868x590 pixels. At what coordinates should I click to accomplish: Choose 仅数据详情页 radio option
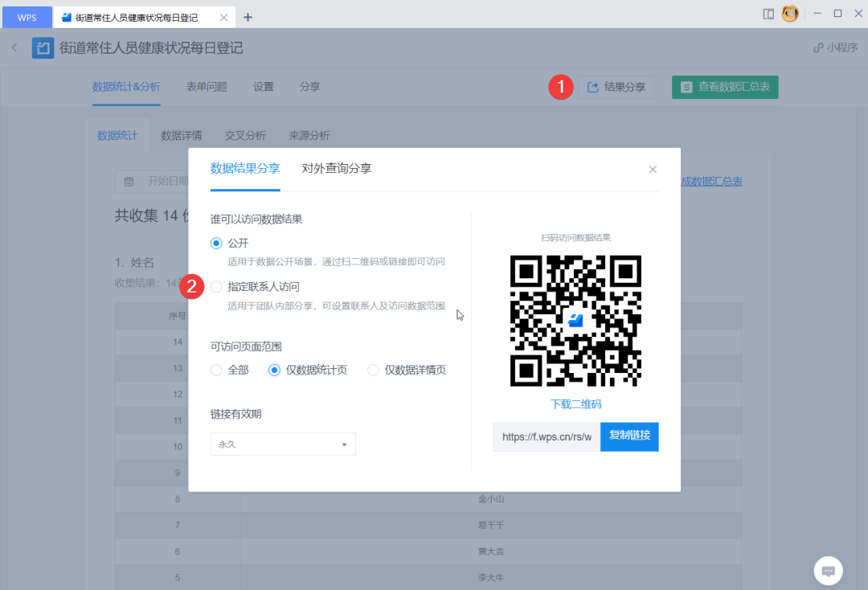tap(373, 371)
